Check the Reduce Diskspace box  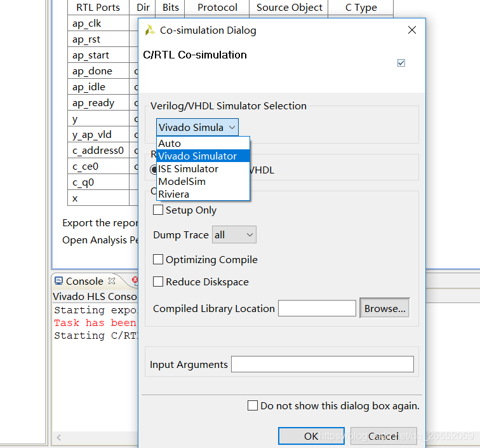[x=158, y=282]
